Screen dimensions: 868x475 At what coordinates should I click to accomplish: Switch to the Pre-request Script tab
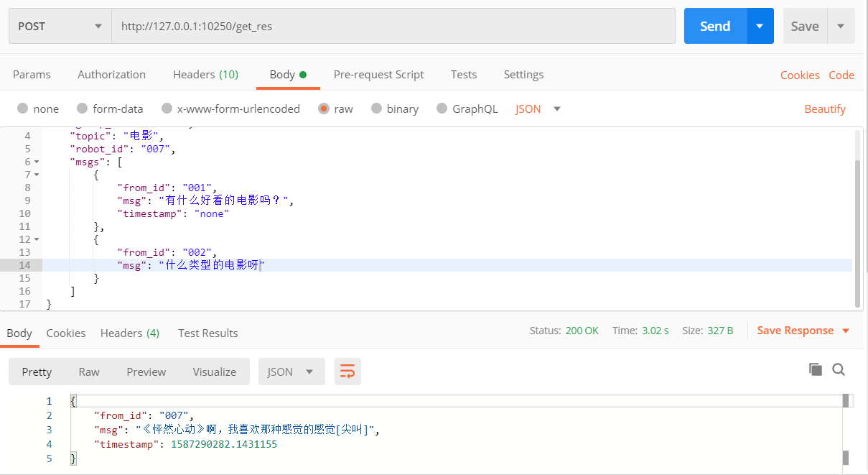378,75
